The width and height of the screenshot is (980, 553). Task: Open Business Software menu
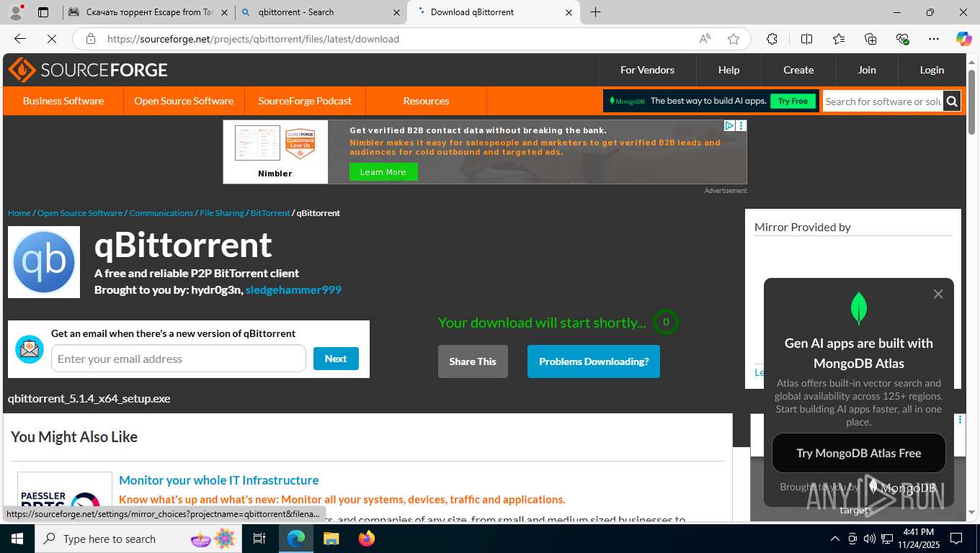pyautogui.click(x=63, y=101)
